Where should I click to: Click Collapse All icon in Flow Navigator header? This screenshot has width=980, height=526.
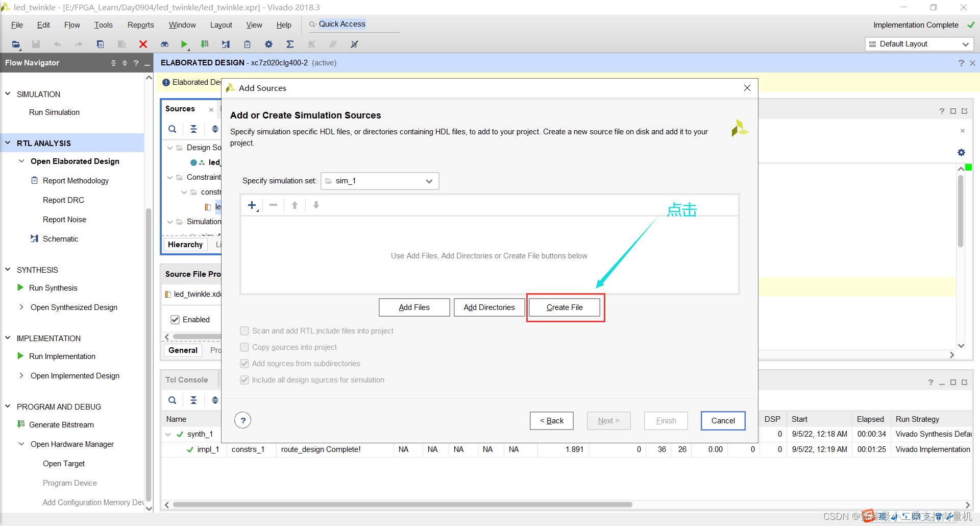click(113, 63)
